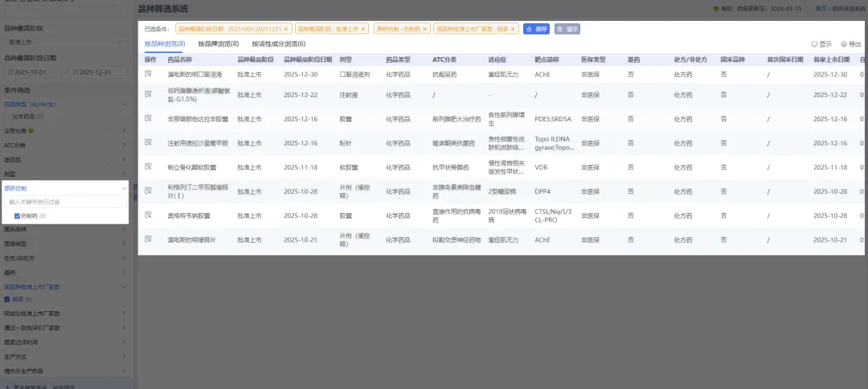Click the 2025-12-31 end date field
This screenshot has width=868, height=389.
pos(97,72)
